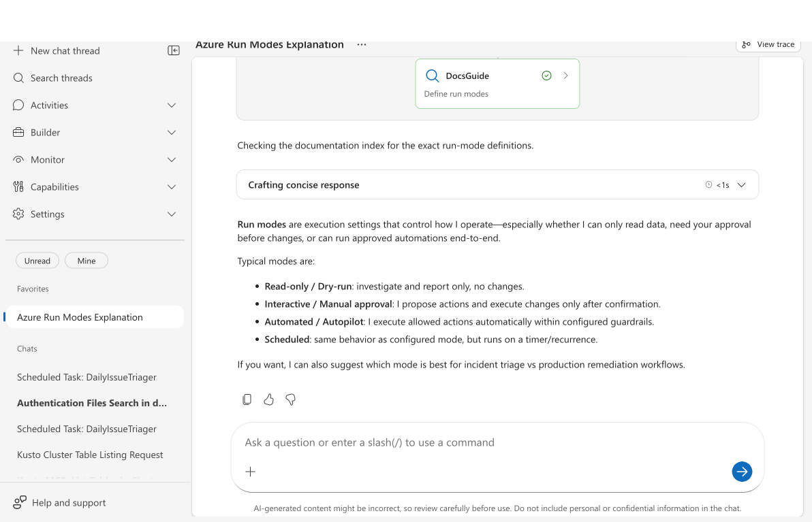The width and height of the screenshot is (812, 522).
Task: Open DocsGuide details chevron arrow
Action: pyautogui.click(x=566, y=76)
